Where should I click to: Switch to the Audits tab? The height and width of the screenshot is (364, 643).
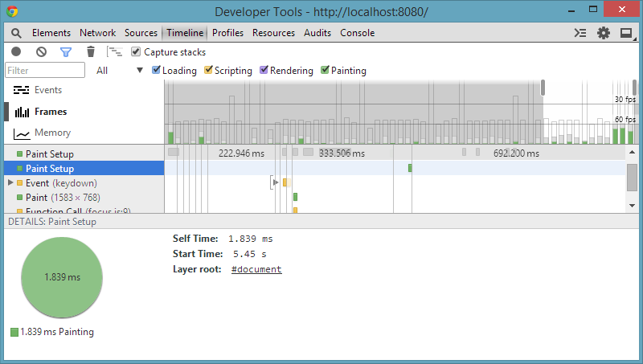click(x=317, y=33)
